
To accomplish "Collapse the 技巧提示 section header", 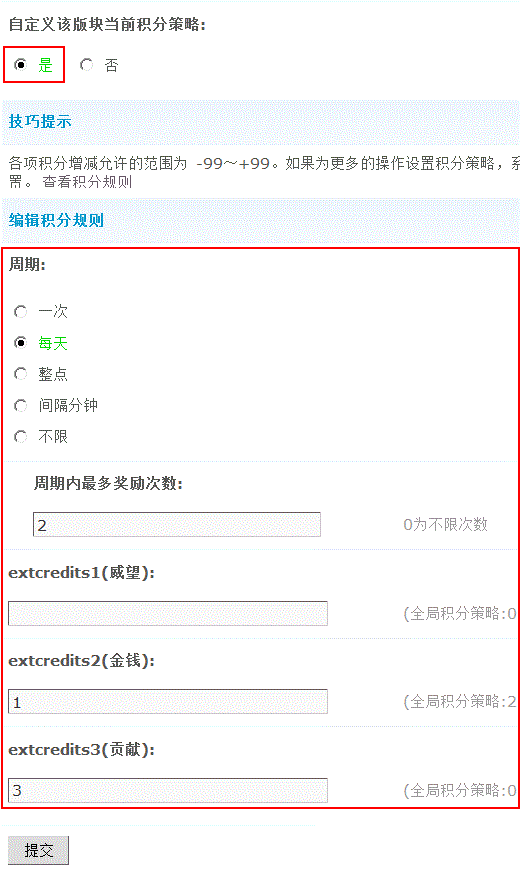I will (x=40, y=121).
